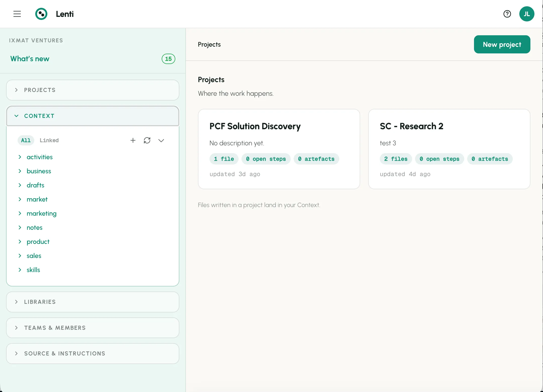This screenshot has width=543, height=392.
Task: Open the help question mark icon
Action: click(507, 14)
